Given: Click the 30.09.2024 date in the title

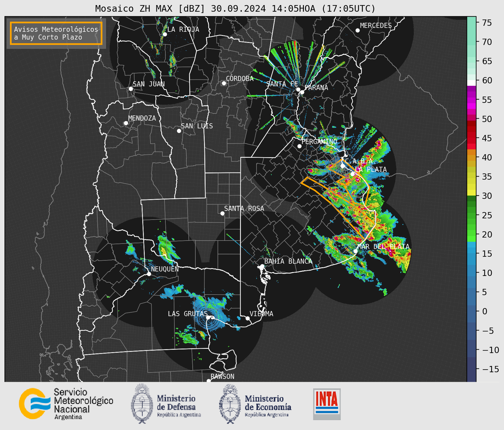Looking at the screenshot, I should (x=238, y=9).
